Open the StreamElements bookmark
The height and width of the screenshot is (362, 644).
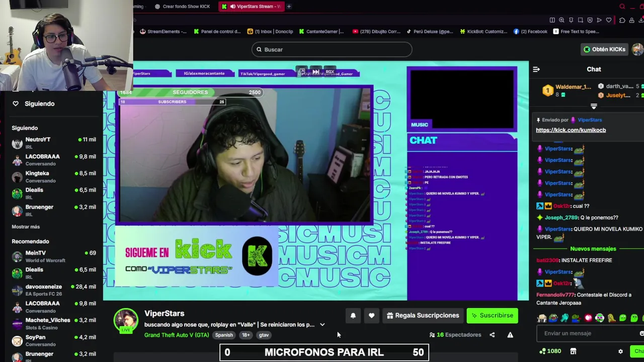(x=163, y=31)
